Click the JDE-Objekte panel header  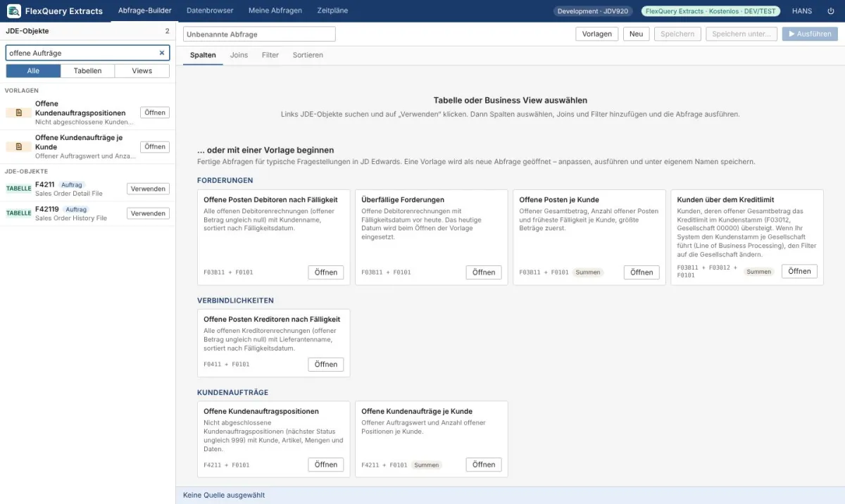click(27, 31)
